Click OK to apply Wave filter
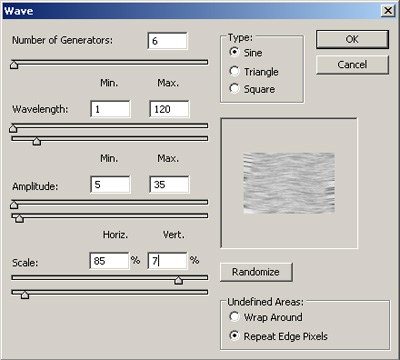The width and height of the screenshot is (400, 360). click(352, 39)
